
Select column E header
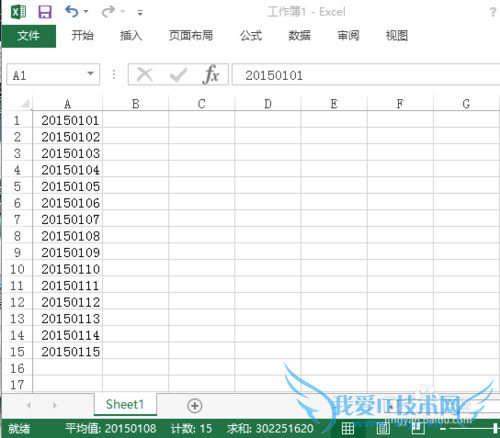coord(334,104)
